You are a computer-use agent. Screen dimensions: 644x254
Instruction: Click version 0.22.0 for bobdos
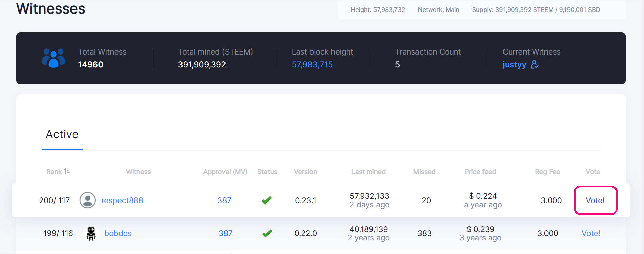point(306,233)
